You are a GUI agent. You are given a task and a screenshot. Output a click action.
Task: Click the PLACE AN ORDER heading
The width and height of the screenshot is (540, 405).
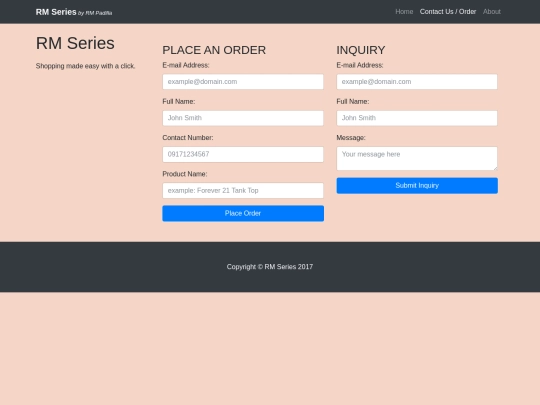pos(214,50)
